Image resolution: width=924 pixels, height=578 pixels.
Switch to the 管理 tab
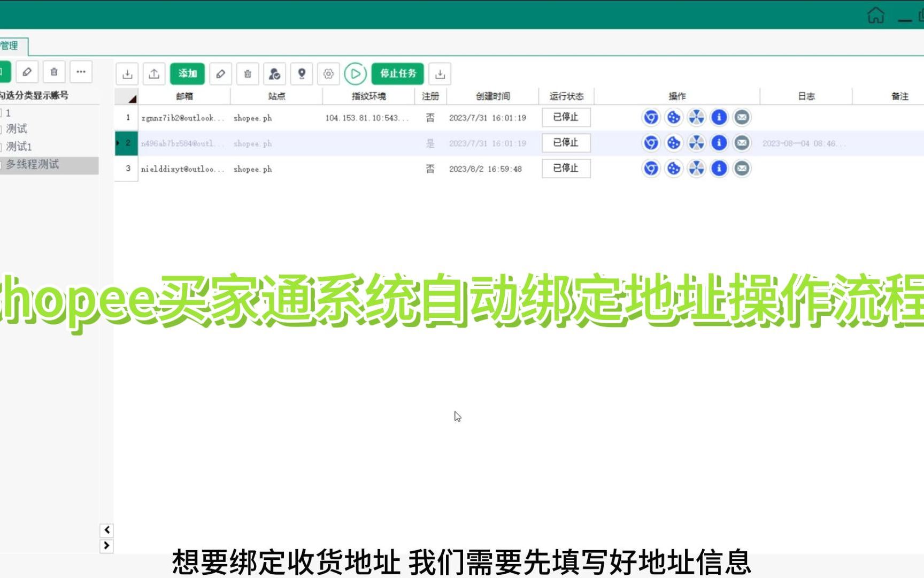coord(11,46)
